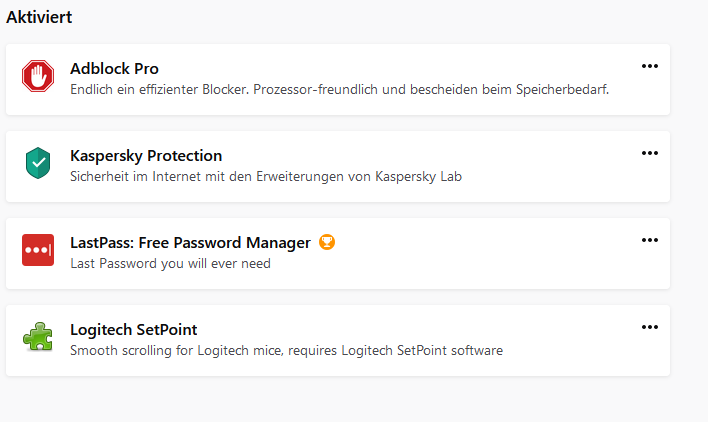Click the 'Last Password you will ever need' text
708x422 pixels.
pos(170,264)
